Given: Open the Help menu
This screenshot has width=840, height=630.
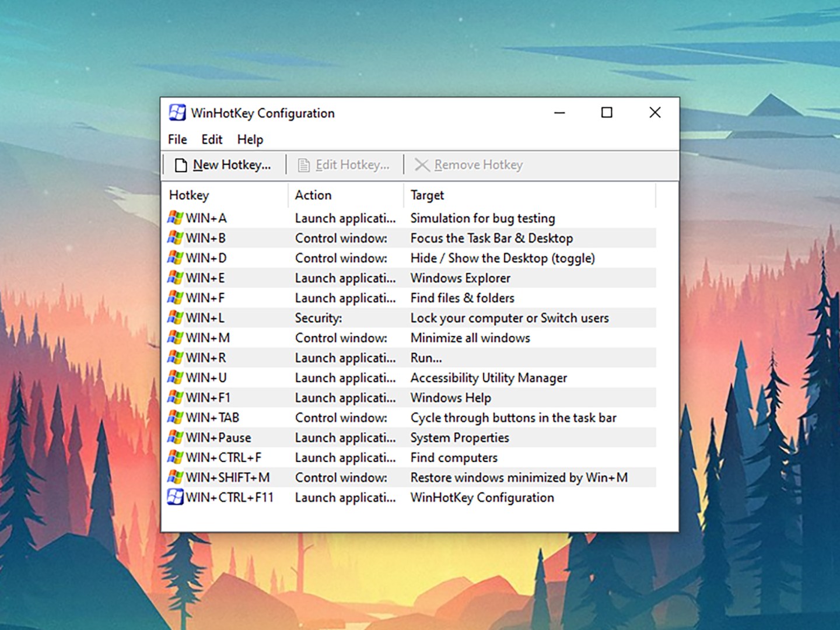Looking at the screenshot, I should pyautogui.click(x=250, y=139).
